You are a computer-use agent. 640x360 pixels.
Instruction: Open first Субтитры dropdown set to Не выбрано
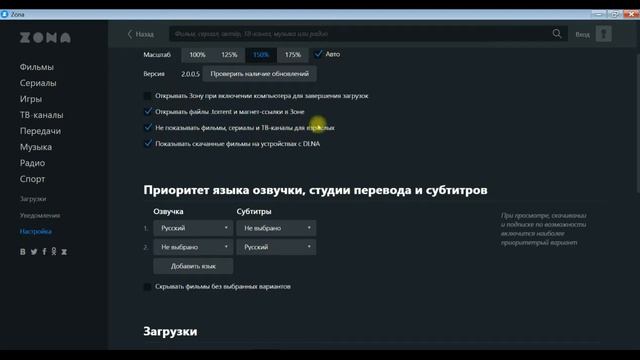(x=276, y=228)
